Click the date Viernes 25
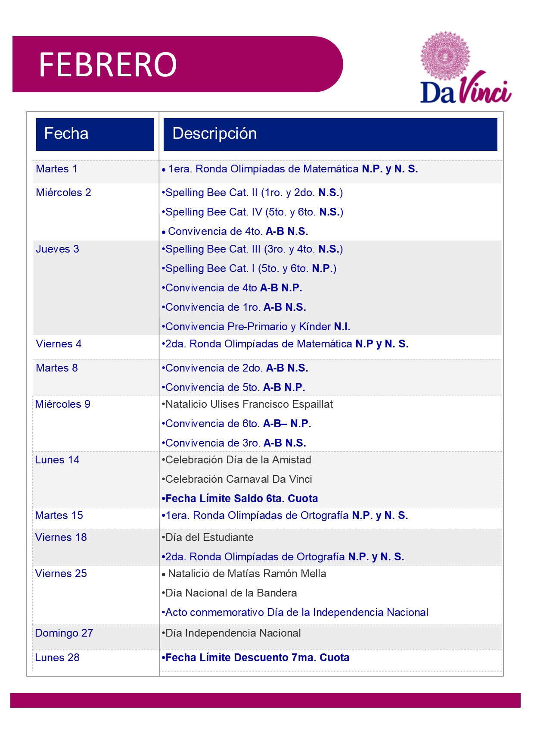The height and width of the screenshot is (756, 534). [61, 574]
